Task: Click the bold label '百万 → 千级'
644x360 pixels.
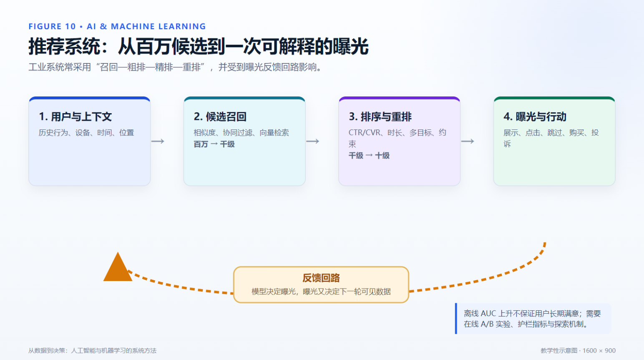Action: pyautogui.click(x=214, y=144)
